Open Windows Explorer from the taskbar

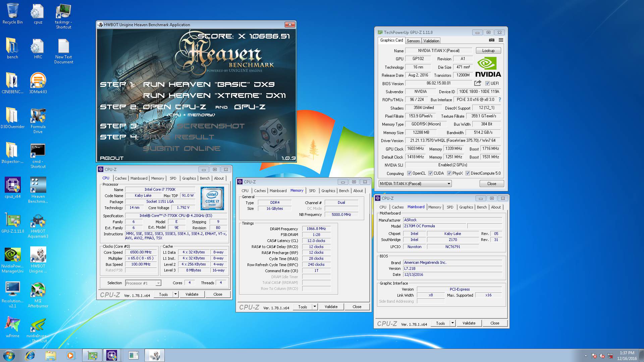50,355
